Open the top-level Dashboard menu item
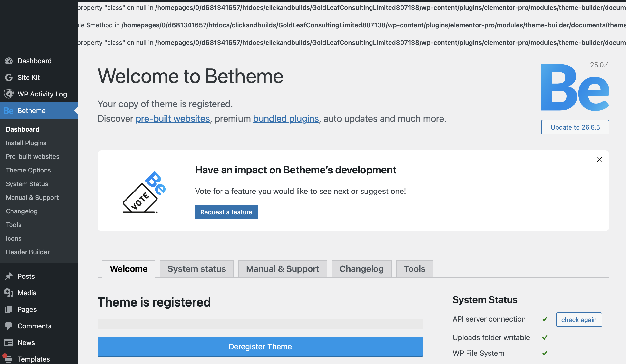 point(39,61)
